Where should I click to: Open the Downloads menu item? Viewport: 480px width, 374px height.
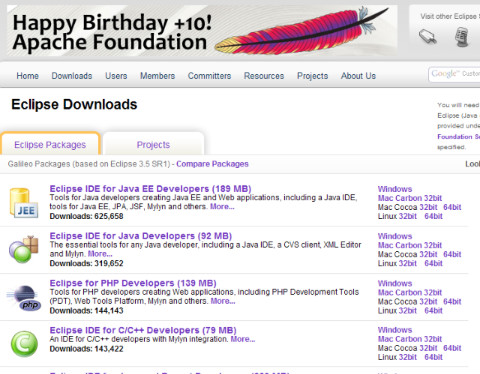(72, 76)
